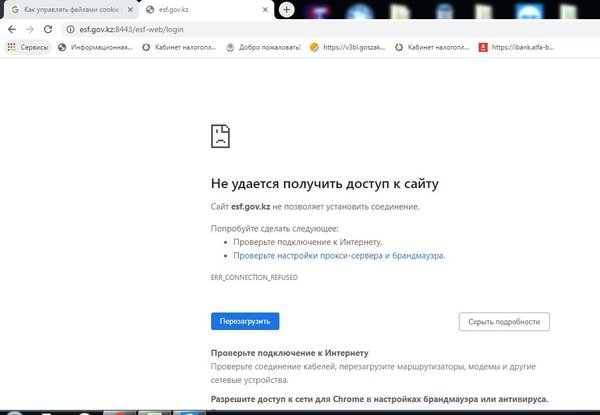Open the second Кабинет налогопл... bookmark
This screenshot has height=415, width=600.
(x=432, y=47)
